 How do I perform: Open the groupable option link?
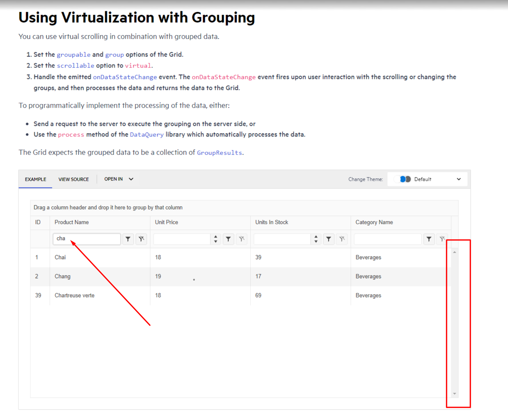(x=73, y=55)
